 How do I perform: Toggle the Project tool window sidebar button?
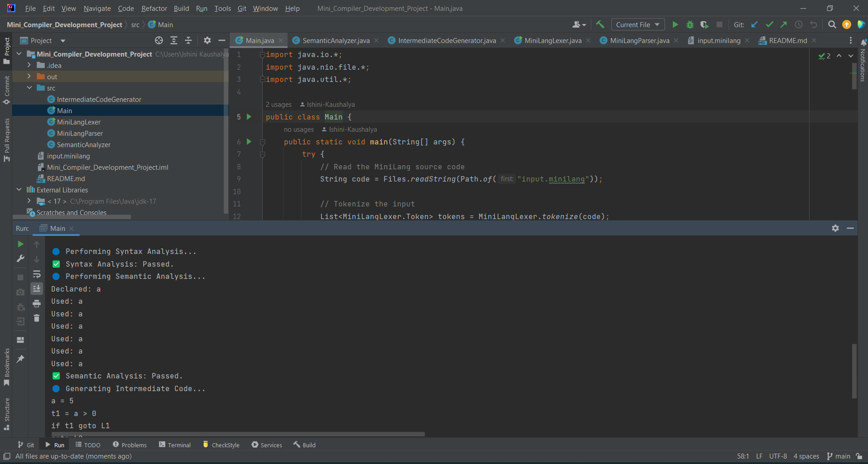coord(6,51)
